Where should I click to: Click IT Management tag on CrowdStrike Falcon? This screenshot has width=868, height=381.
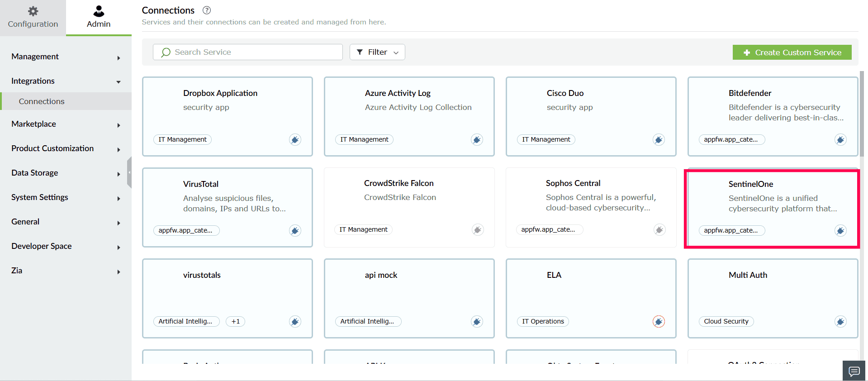tap(363, 230)
